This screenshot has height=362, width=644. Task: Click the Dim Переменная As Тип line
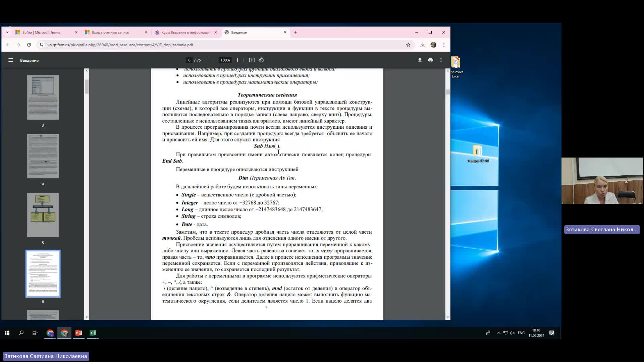[267, 178]
